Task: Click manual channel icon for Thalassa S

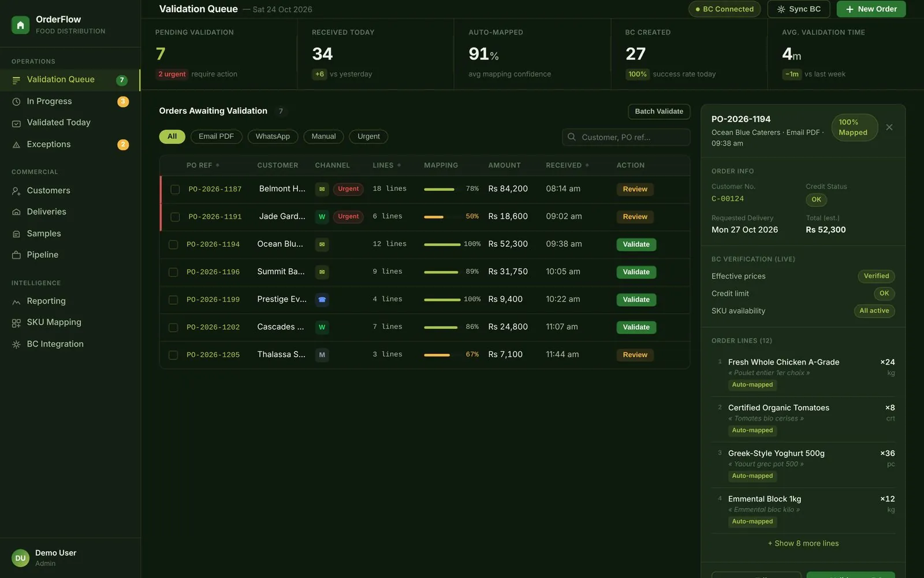Action: click(x=322, y=355)
